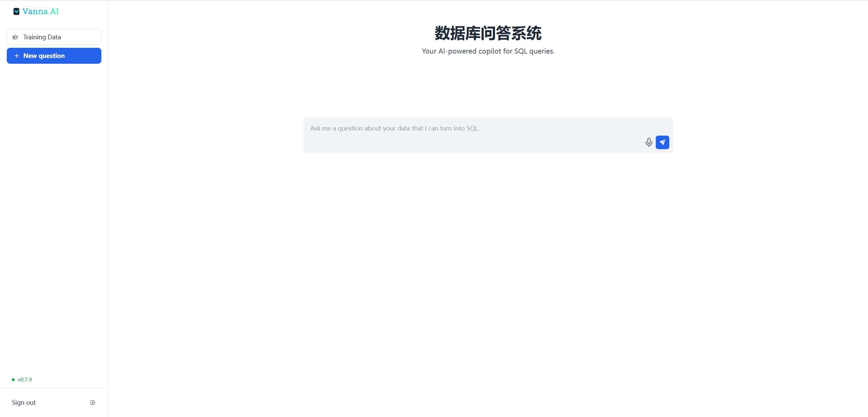Click the Vanna.AI brand name text
Screen dimensions: 868x417
coord(41,12)
